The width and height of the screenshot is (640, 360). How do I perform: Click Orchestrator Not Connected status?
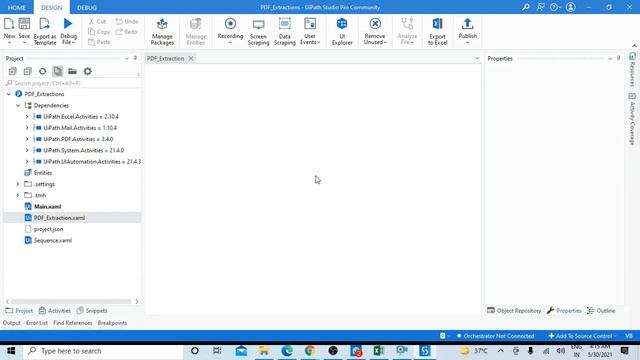[x=495, y=336]
